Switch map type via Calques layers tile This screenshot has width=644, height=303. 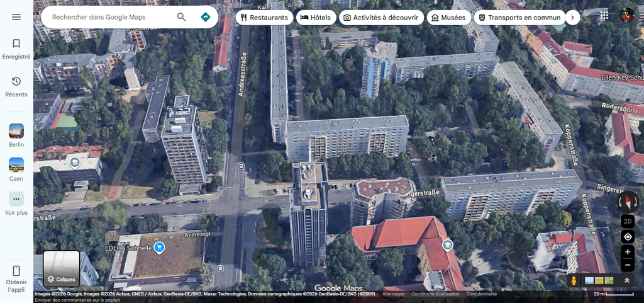point(61,269)
